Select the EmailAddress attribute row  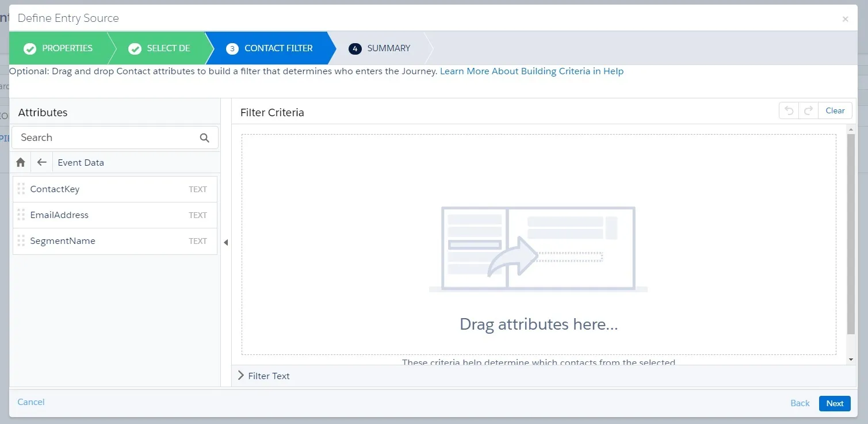pos(86,215)
